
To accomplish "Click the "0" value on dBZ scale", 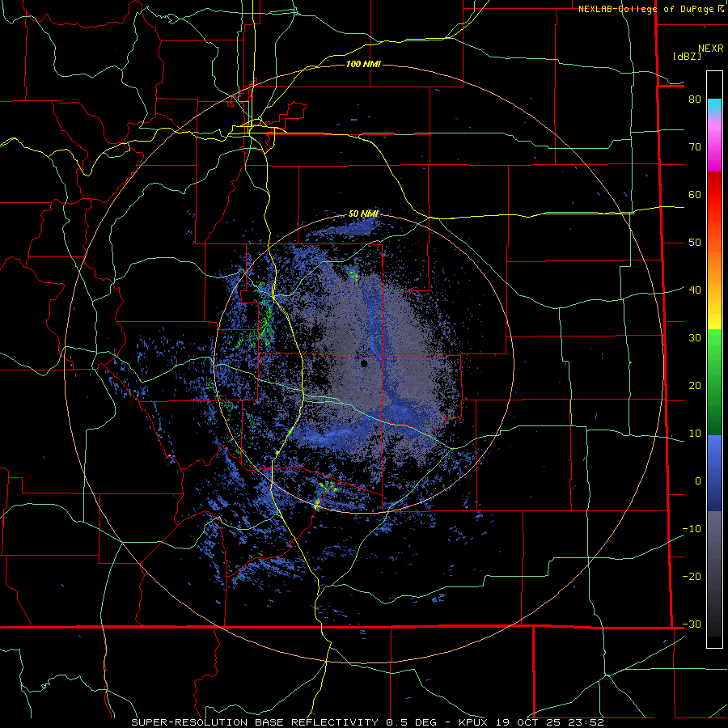I will tap(698, 481).
